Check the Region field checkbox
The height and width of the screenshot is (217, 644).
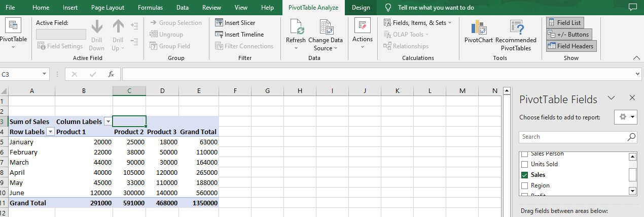(525, 185)
